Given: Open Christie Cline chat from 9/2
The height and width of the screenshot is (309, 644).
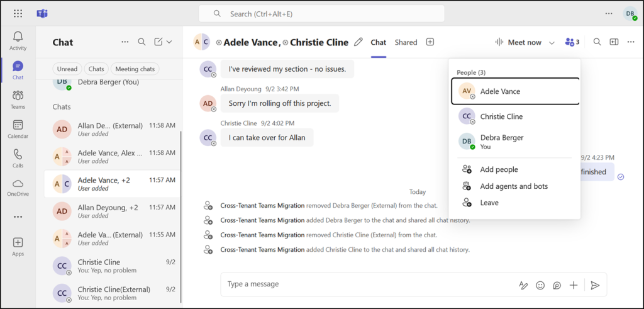Looking at the screenshot, I should tap(112, 266).
